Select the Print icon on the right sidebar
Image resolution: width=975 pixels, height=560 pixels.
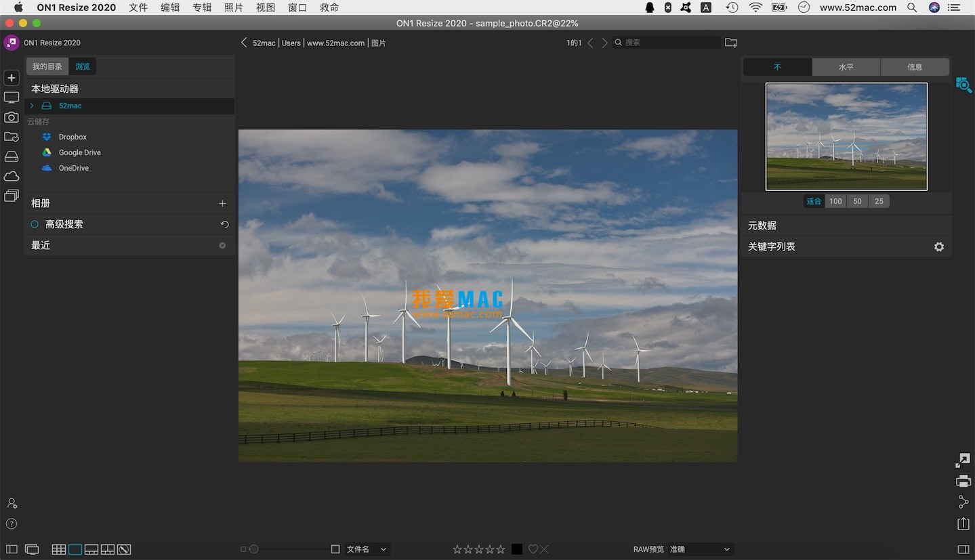[x=963, y=481]
